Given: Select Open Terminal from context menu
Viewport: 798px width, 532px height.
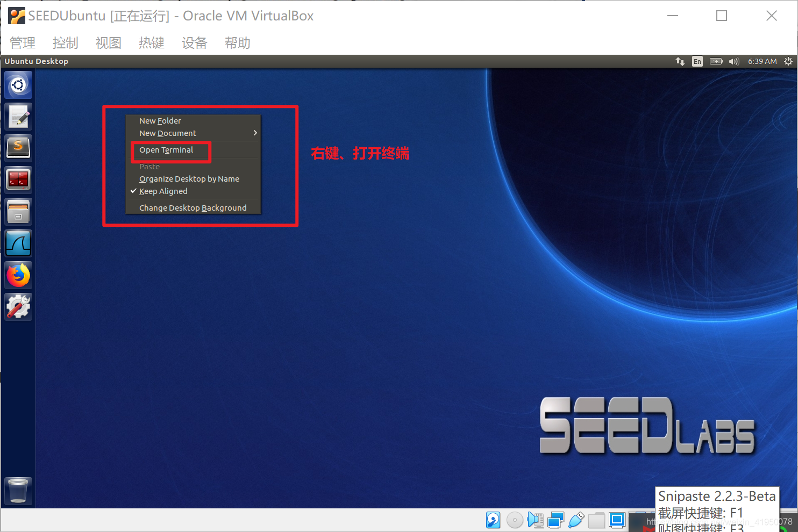Looking at the screenshot, I should click(x=193, y=150).
